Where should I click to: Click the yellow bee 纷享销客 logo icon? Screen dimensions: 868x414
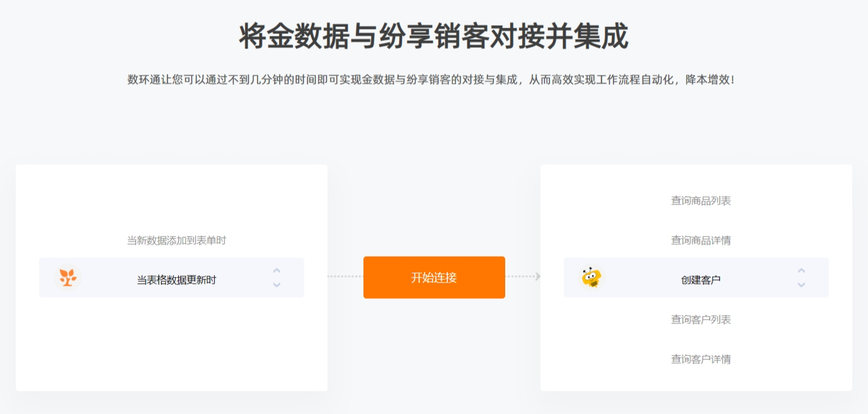point(591,277)
